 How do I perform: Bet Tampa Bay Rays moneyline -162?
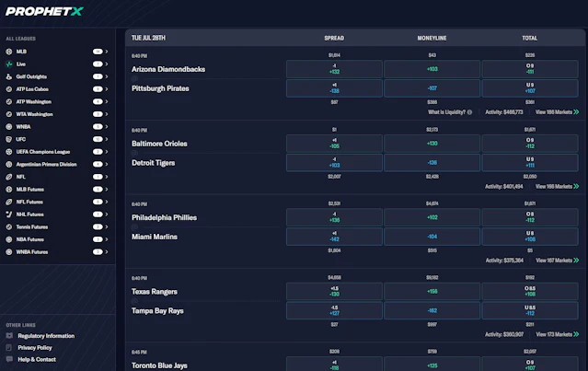coord(432,310)
